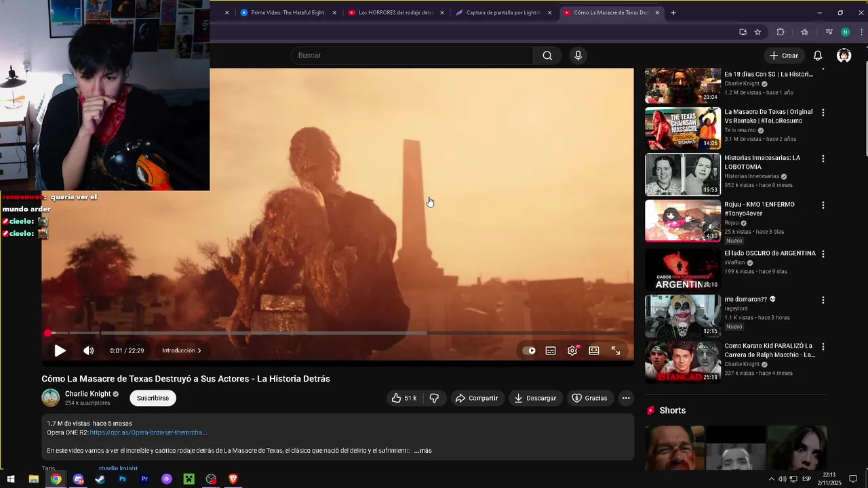The image size is (868, 488).
Task: Click the YouTube search magnifier button
Action: click(x=547, y=56)
